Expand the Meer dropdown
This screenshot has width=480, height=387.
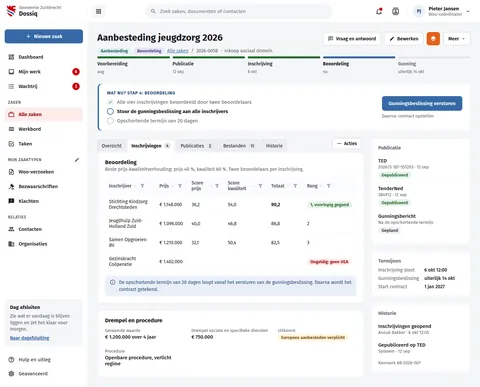(x=456, y=39)
